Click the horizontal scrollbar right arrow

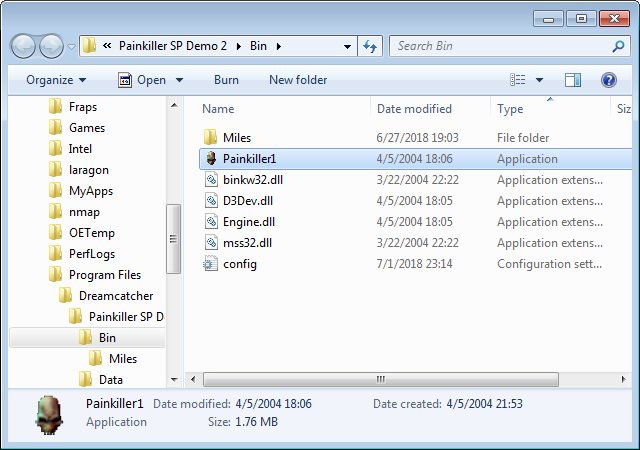pos(623,379)
